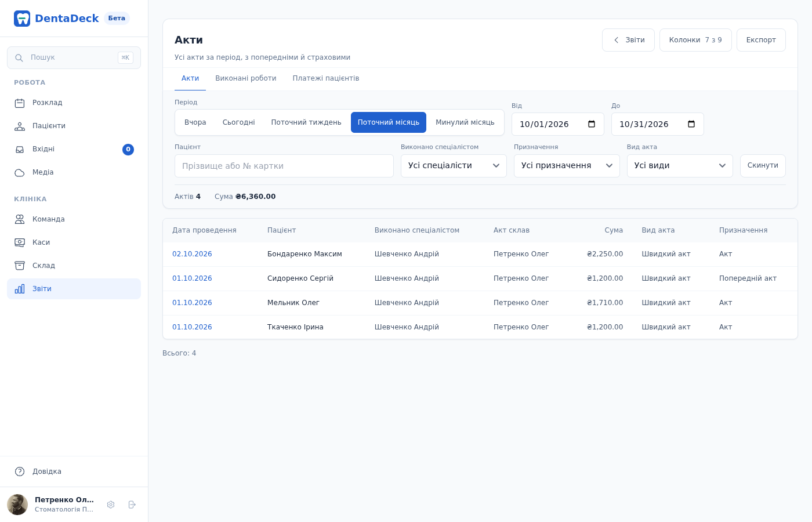
Task: Open Звіти bar chart icon
Action: pos(20,289)
